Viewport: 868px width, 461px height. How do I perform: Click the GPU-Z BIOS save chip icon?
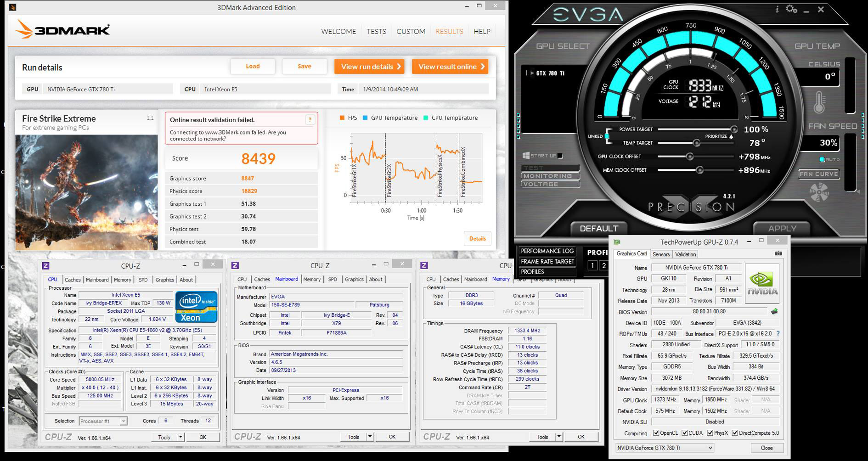[x=775, y=311]
